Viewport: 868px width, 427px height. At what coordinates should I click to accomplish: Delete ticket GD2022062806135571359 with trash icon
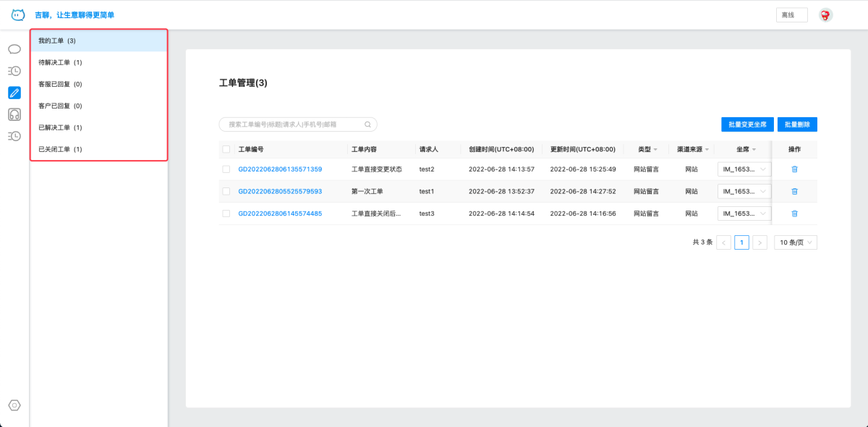[794, 169]
